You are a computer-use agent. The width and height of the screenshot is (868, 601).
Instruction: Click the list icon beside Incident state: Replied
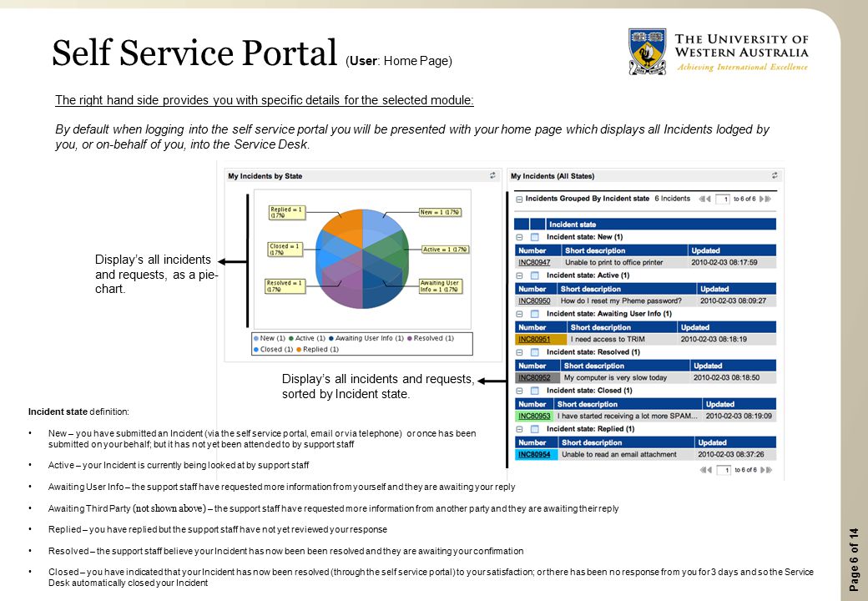click(x=535, y=429)
